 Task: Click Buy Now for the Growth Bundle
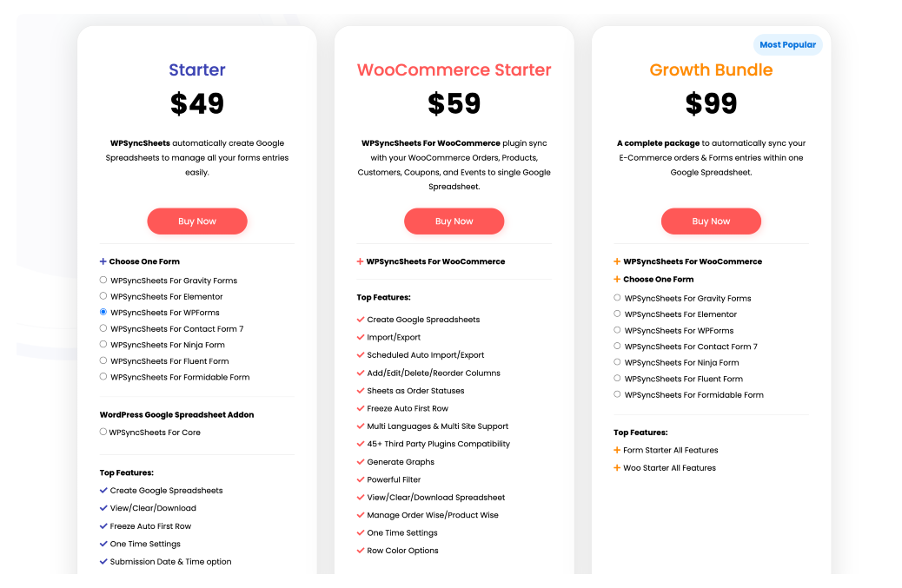[x=711, y=221]
